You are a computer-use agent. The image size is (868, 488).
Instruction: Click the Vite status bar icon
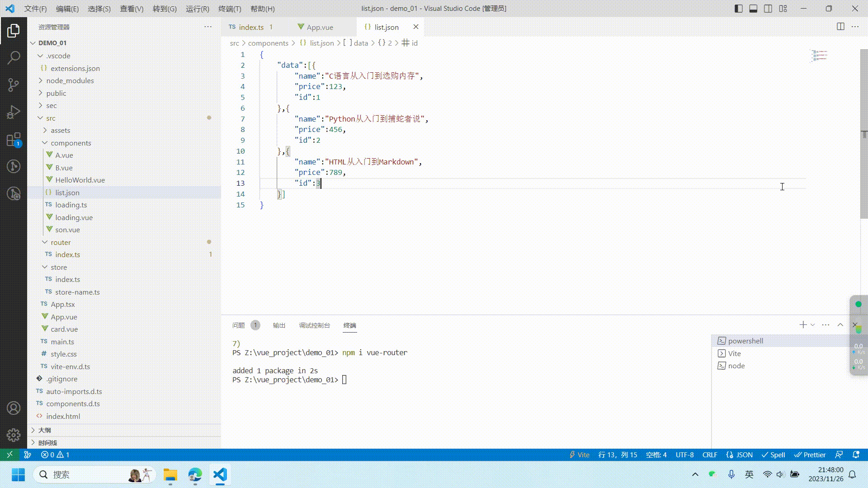pos(579,455)
